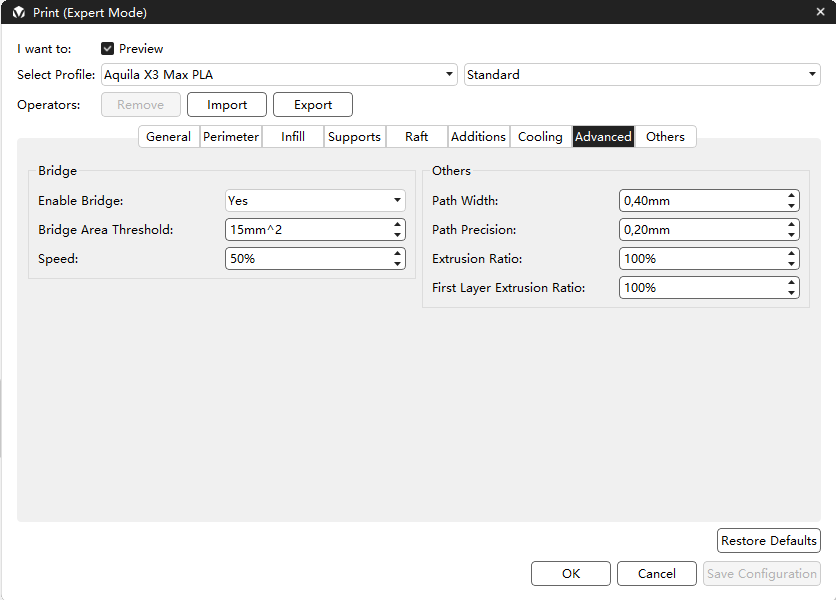Click the app logo icon in title bar
This screenshot has width=836, height=600.
(x=18, y=12)
